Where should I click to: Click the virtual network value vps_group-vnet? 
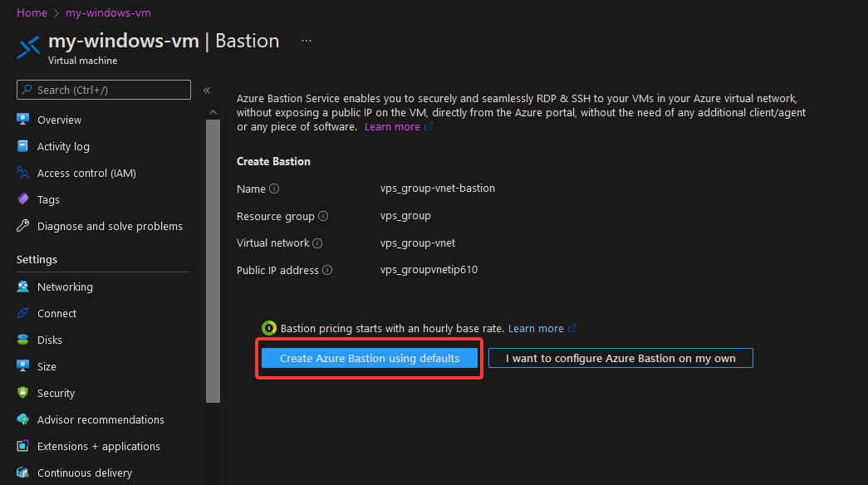click(x=418, y=243)
